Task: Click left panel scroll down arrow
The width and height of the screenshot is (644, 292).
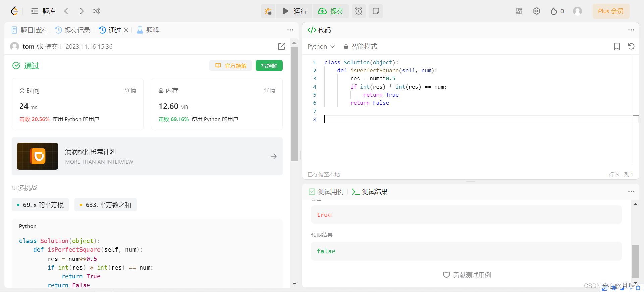Action: (294, 284)
